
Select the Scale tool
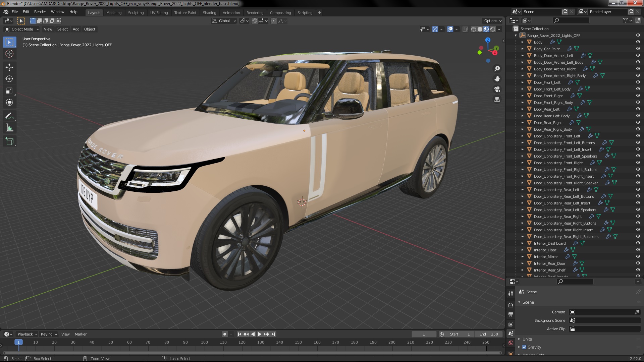tap(9, 90)
